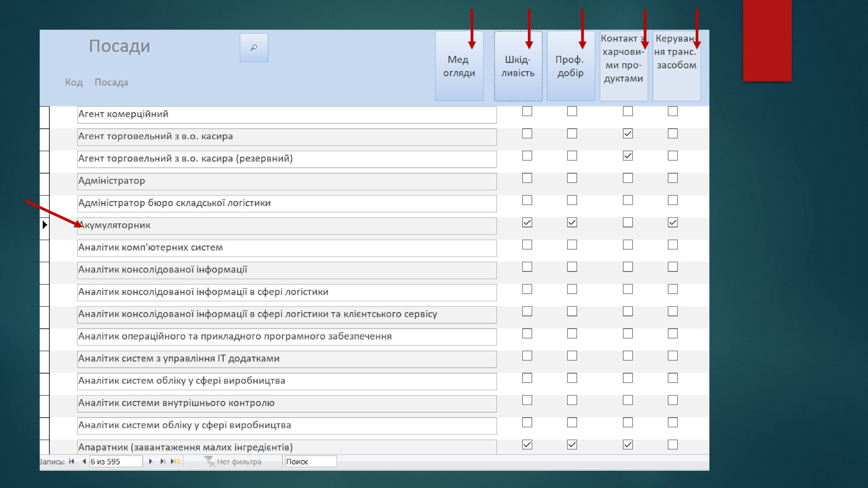
Task: Jump to the last record arrow
Action: click(163, 461)
